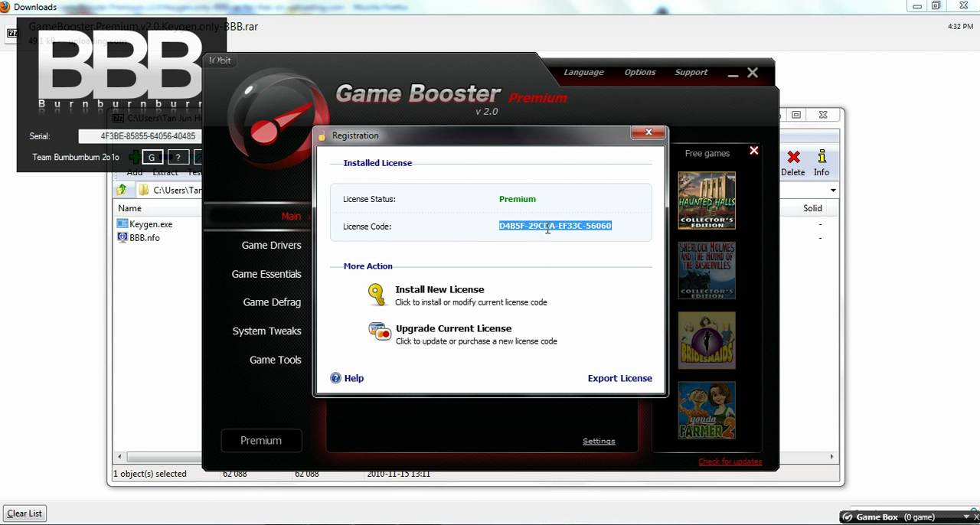Click the Install New License key icon
Image resolution: width=980 pixels, height=525 pixels.
pos(376,294)
